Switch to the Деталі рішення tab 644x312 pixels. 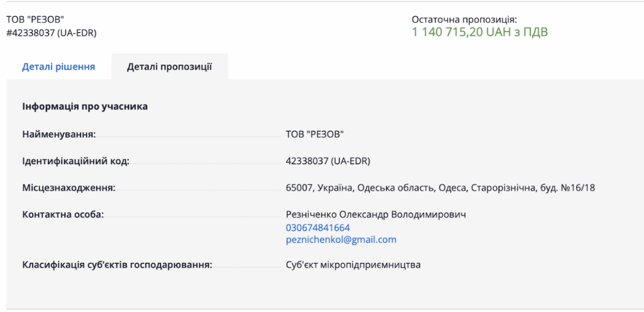pyautogui.click(x=58, y=67)
